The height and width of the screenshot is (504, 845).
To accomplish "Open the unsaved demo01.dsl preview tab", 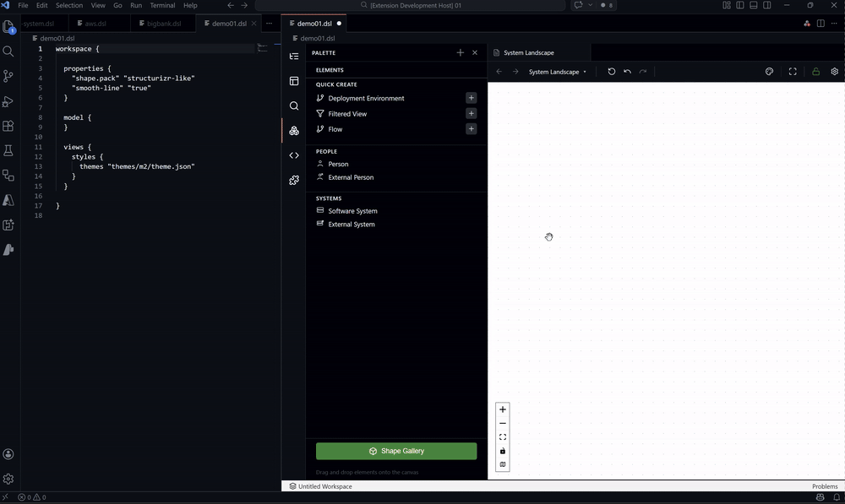I will (x=314, y=23).
